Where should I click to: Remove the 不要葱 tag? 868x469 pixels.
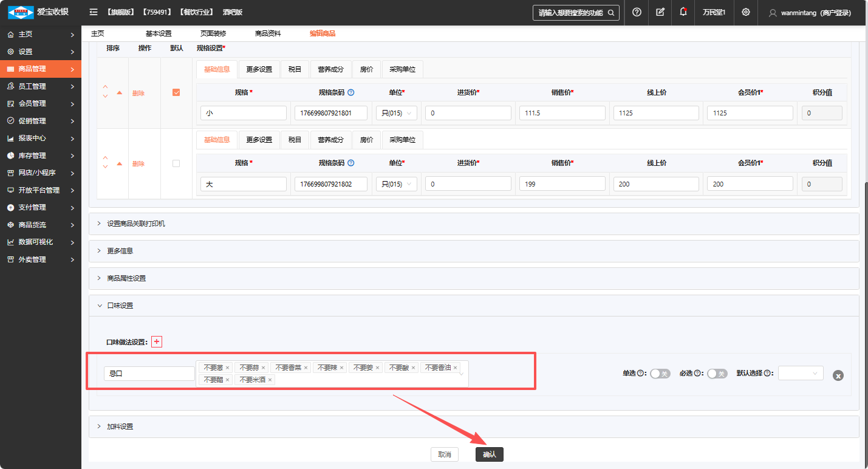click(x=227, y=368)
